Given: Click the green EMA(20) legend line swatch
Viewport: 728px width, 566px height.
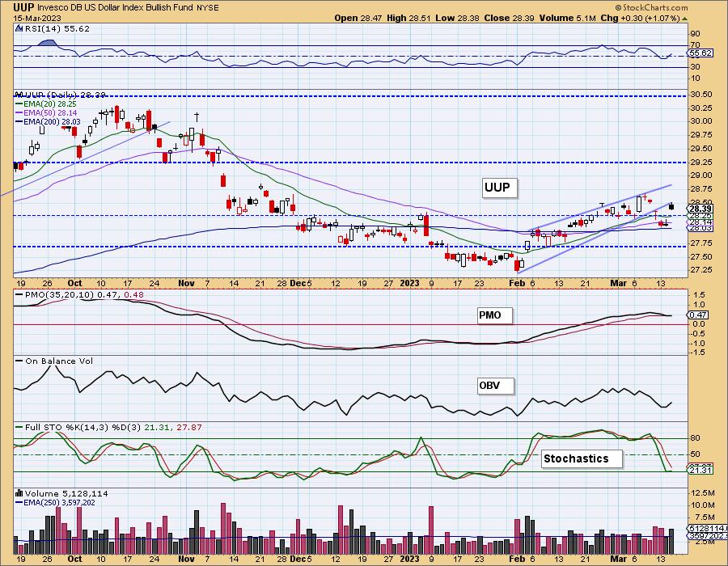Looking at the screenshot, I should [x=19, y=105].
